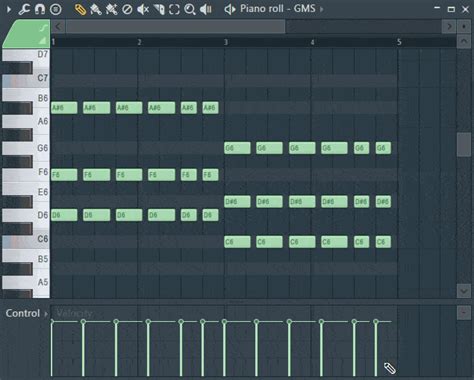Click bar 5 marker on timeline
Image resolution: width=474 pixels, height=380 pixels.
click(399, 42)
